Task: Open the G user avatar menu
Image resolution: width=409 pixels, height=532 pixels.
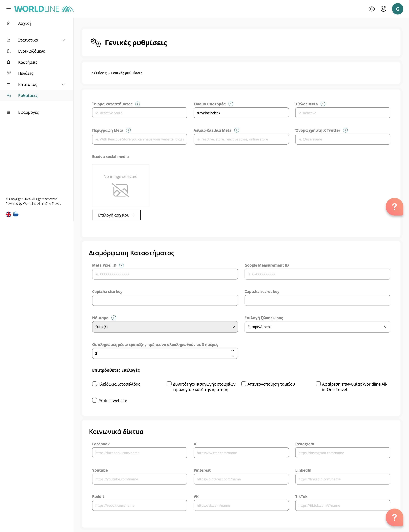Action: 397,9
